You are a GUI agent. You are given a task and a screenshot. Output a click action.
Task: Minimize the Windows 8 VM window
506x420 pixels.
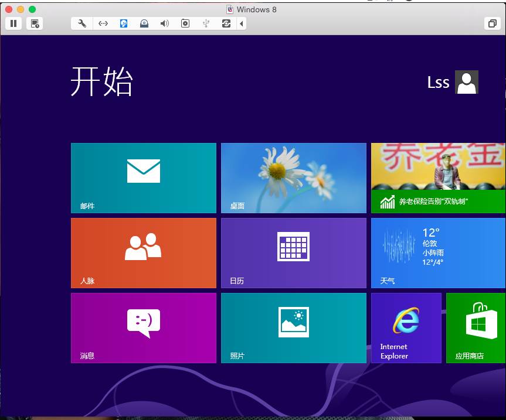click(x=21, y=9)
